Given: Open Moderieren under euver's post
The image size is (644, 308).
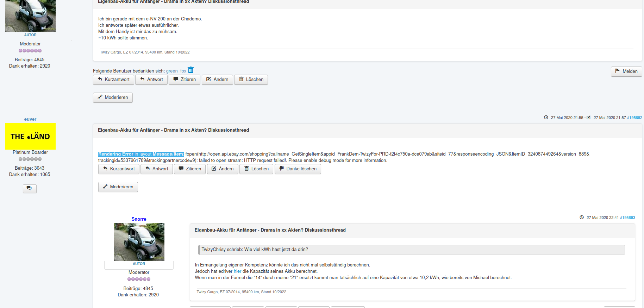Looking at the screenshot, I should coord(118,187).
